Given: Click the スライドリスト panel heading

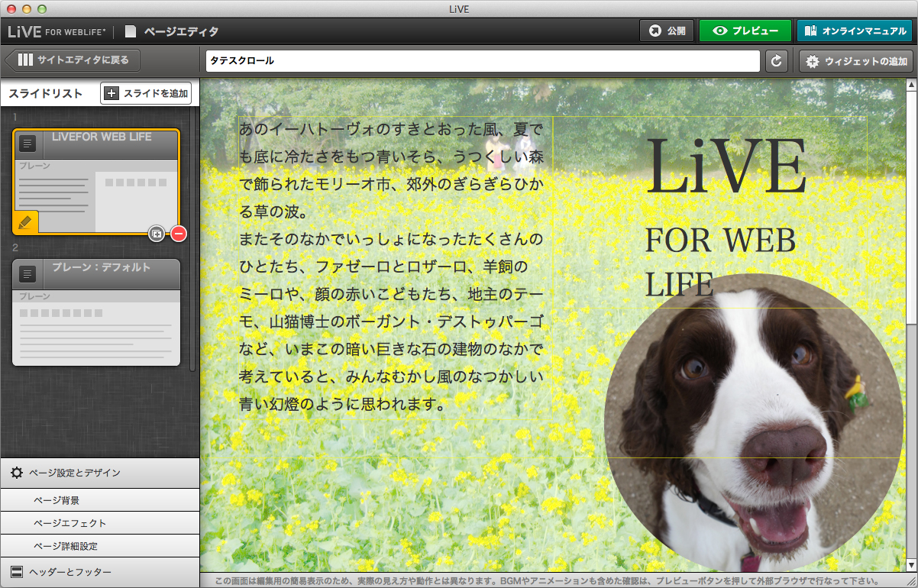Looking at the screenshot, I should click(45, 93).
